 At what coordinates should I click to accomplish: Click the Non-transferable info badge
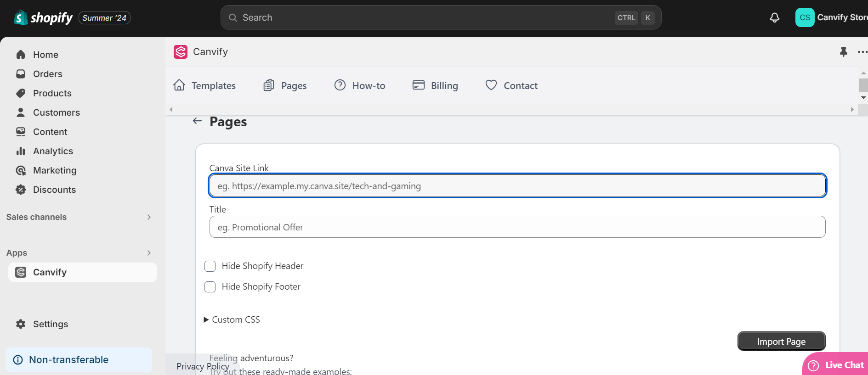[79, 360]
